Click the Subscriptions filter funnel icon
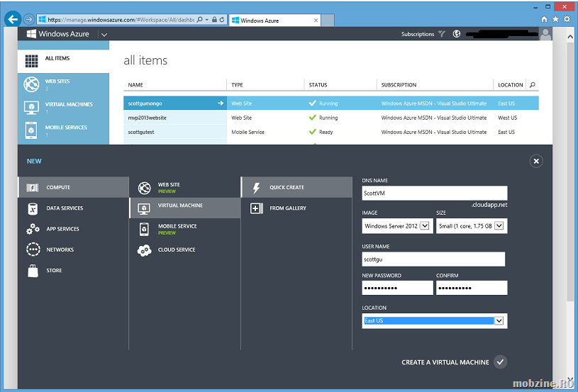 [x=442, y=34]
